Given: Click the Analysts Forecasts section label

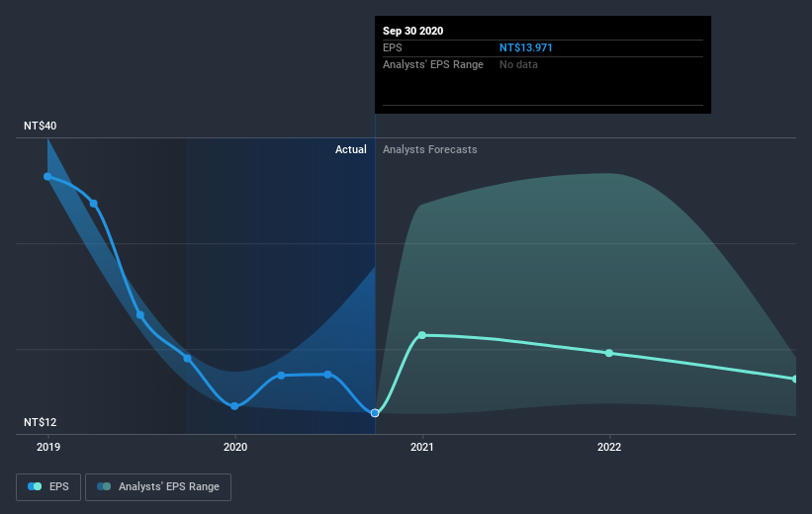Looking at the screenshot, I should pyautogui.click(x=430, y=149).
